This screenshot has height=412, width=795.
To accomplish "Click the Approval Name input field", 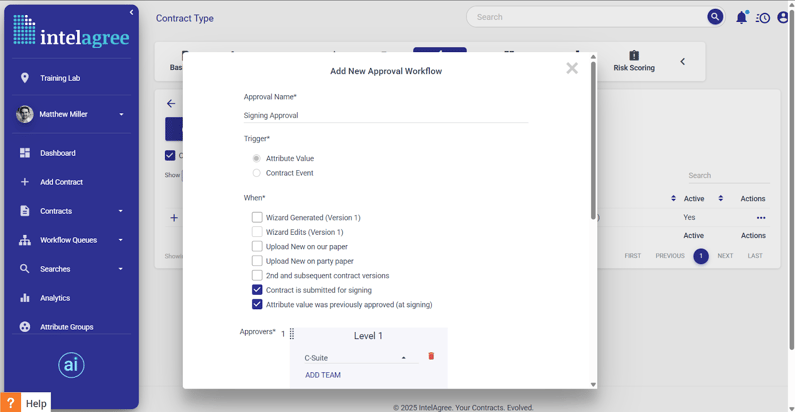I will [385, 115].
